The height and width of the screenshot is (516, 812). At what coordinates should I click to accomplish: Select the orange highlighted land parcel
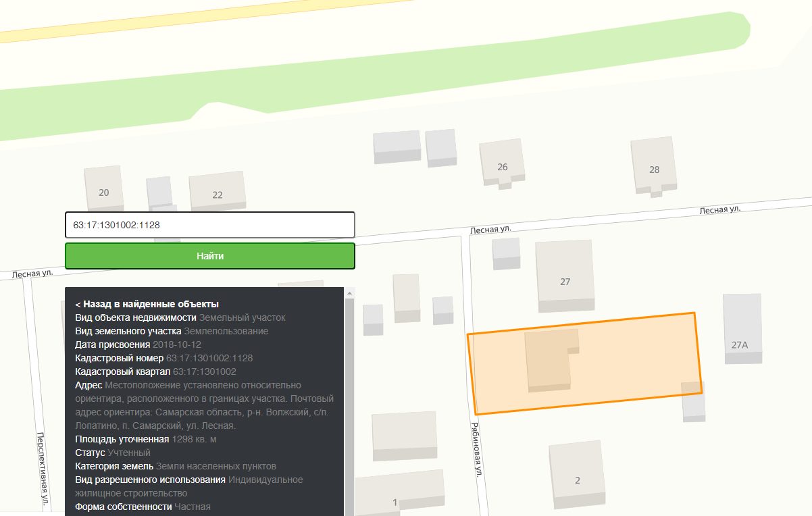click(585, 363)
